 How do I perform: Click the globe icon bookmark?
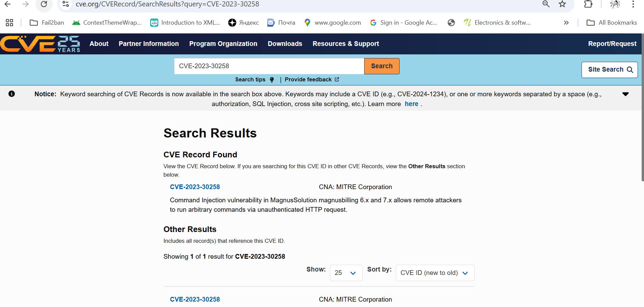pyautogui.click(x=451, y=23)
